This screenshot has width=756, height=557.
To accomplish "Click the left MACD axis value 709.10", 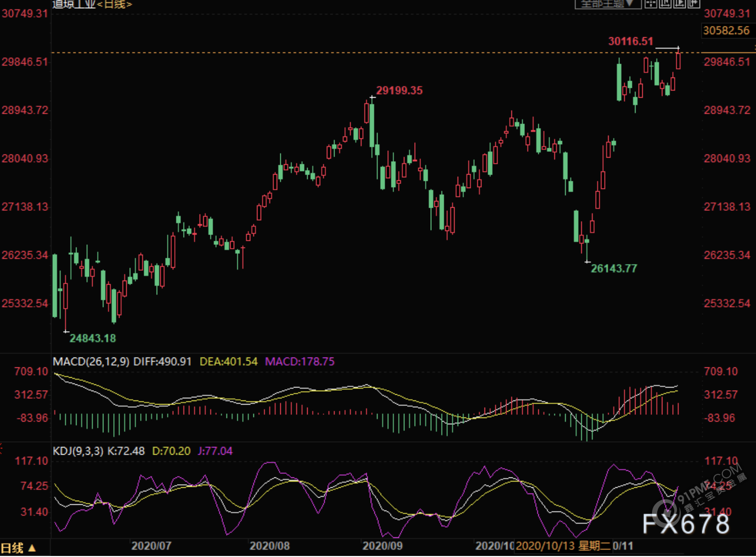I will click(x=31, y=371).
